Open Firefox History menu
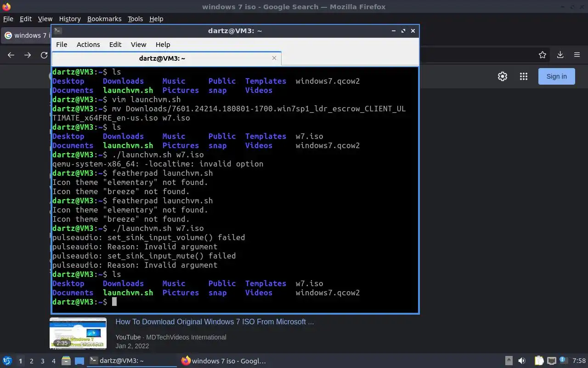Screen dimensions: 588x368 coord(70,19)
